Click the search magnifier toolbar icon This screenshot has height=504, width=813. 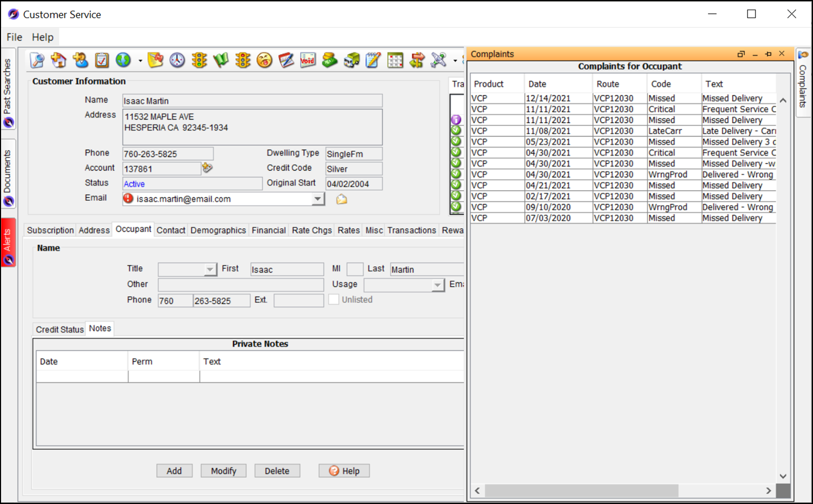point(37,61)
